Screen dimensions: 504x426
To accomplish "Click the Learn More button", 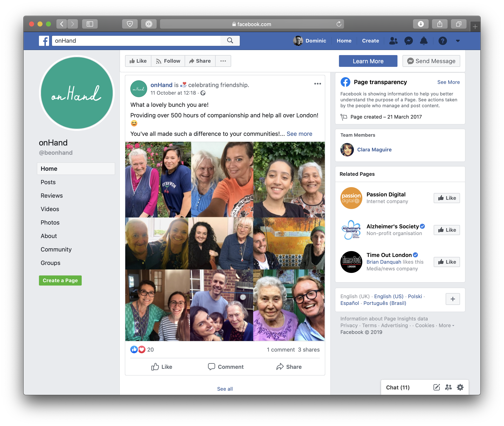I will click(368, 61).
